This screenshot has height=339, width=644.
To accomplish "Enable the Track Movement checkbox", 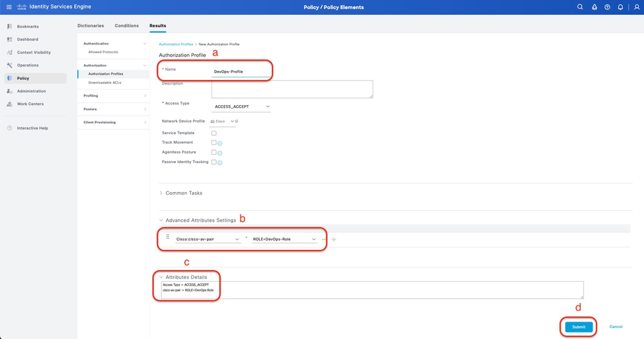I will click(214, 142).
